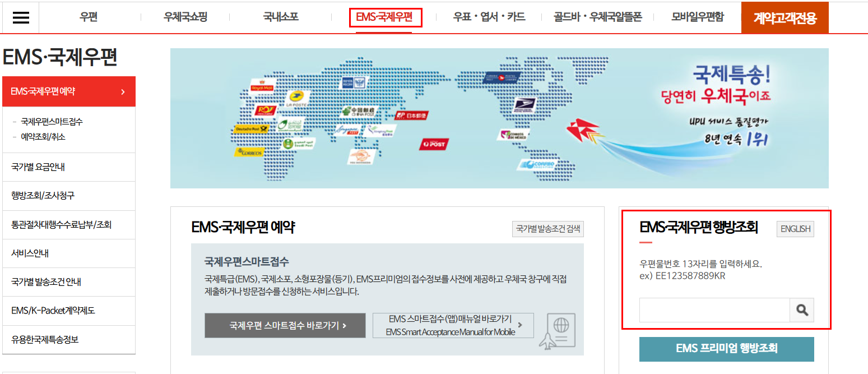Open the 예약조회/취소 sidebar link
868x374 pixels.
pos(43,136)
